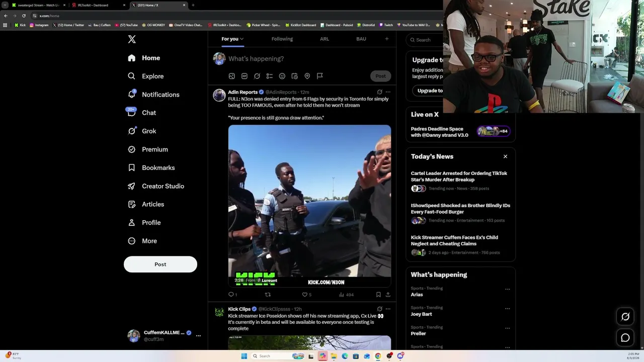
Task: Open the emoji picker in the composer
Action: tap(282, 76)
